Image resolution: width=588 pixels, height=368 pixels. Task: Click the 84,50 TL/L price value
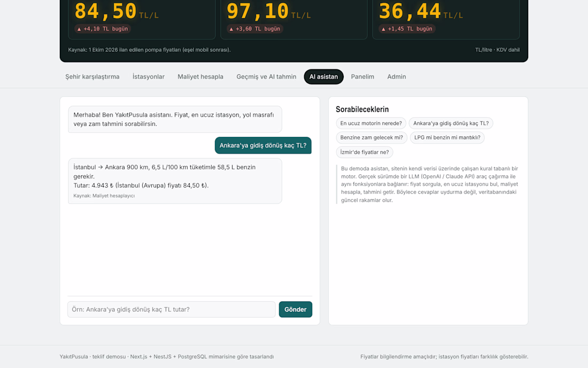(x=116, y=11)
